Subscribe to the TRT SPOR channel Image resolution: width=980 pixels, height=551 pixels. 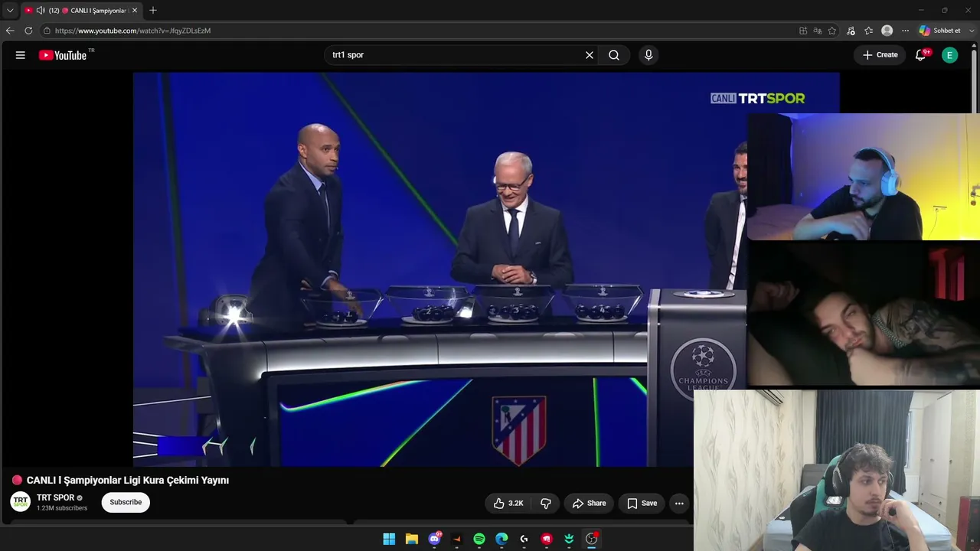point(126,503)
